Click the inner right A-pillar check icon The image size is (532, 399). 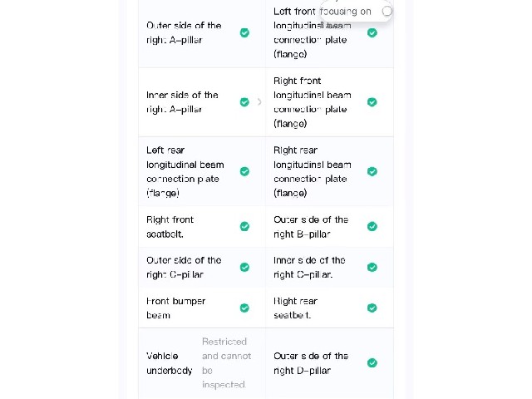pyautogui.click(x=244, y=102)
